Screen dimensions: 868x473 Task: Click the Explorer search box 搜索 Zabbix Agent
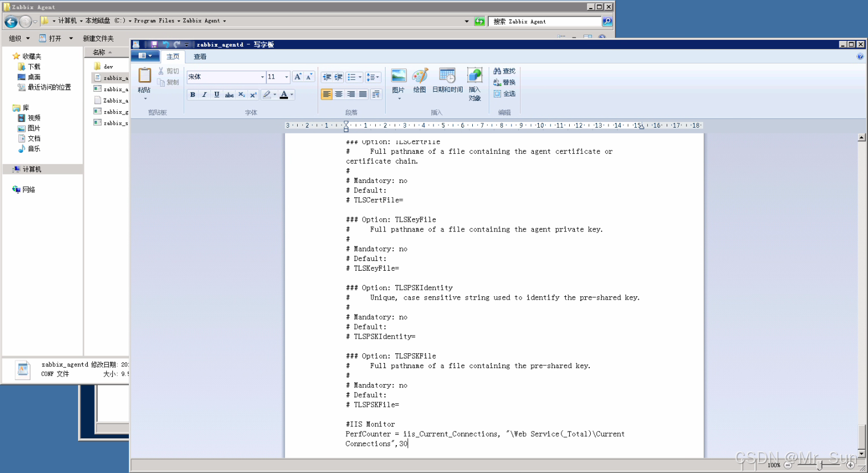click(x=545, y=22)
